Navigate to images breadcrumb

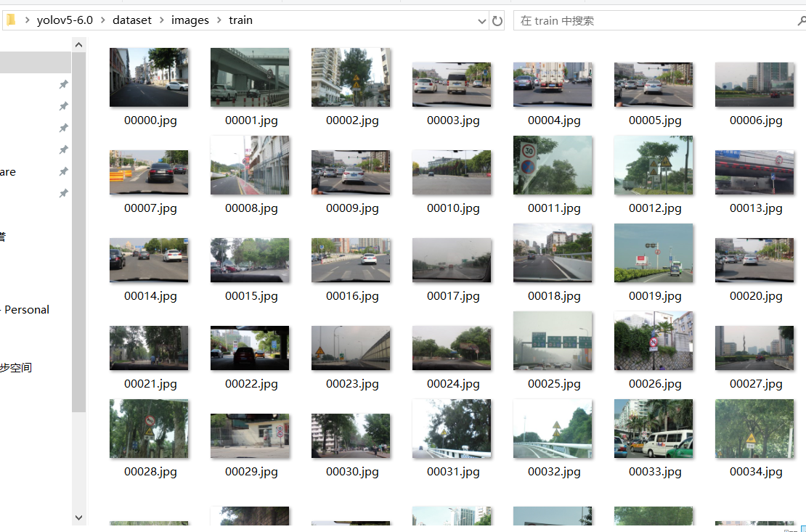point(190,20)
